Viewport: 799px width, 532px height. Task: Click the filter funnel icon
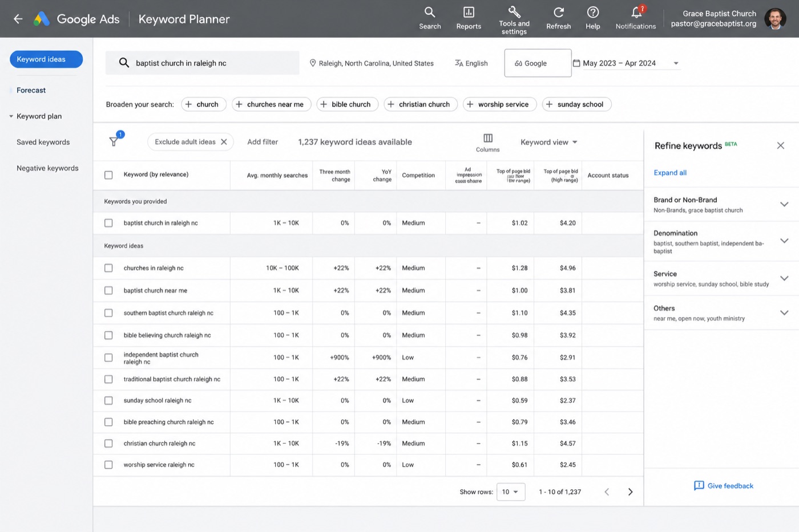pyautogui.click(x=114, y=141)
